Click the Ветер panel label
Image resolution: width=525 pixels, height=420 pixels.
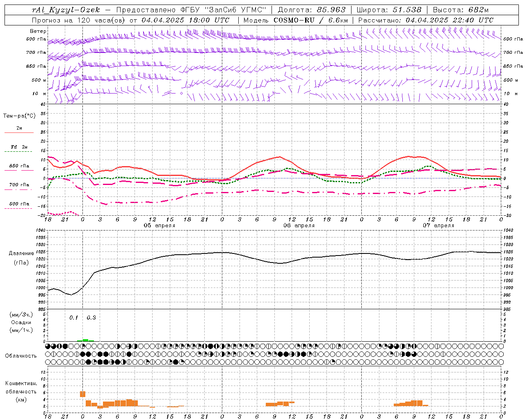pos(38,31)
